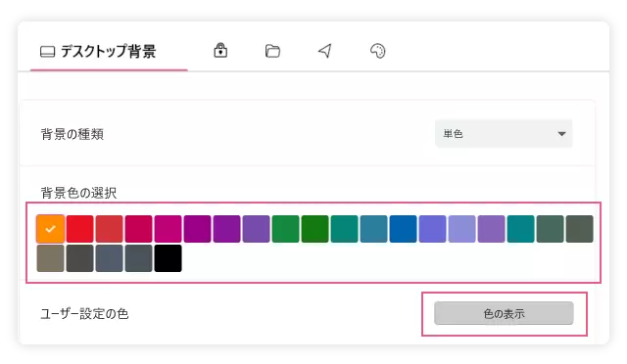
Task: Click the 背景の種類 label
Action: coord(72,134)
